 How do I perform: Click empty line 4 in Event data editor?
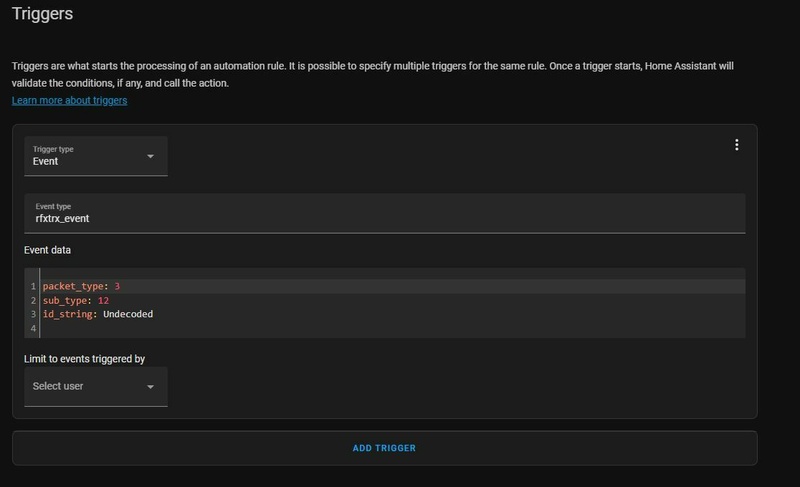coord(300,328)
